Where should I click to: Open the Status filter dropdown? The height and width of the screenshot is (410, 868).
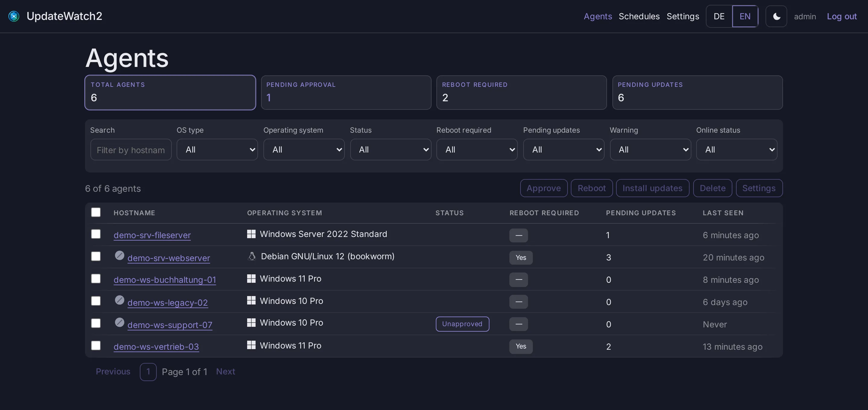click(x=391, y=149)
